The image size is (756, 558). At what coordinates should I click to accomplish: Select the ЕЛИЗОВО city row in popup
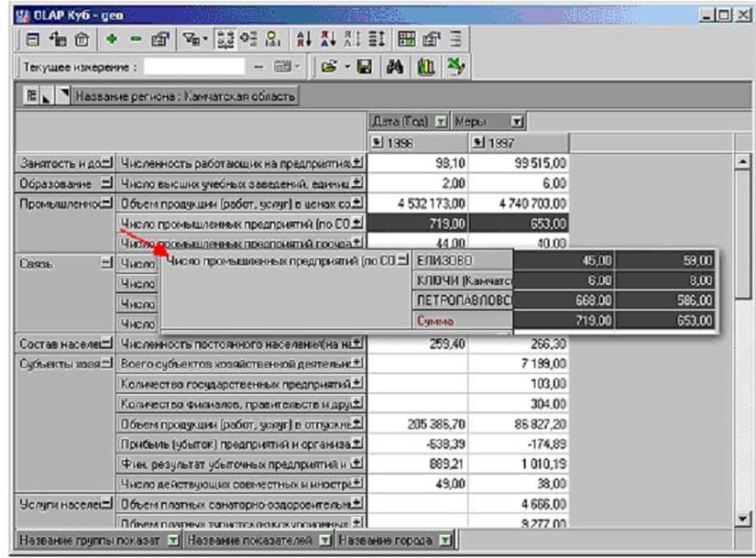(x=458, y=262)
